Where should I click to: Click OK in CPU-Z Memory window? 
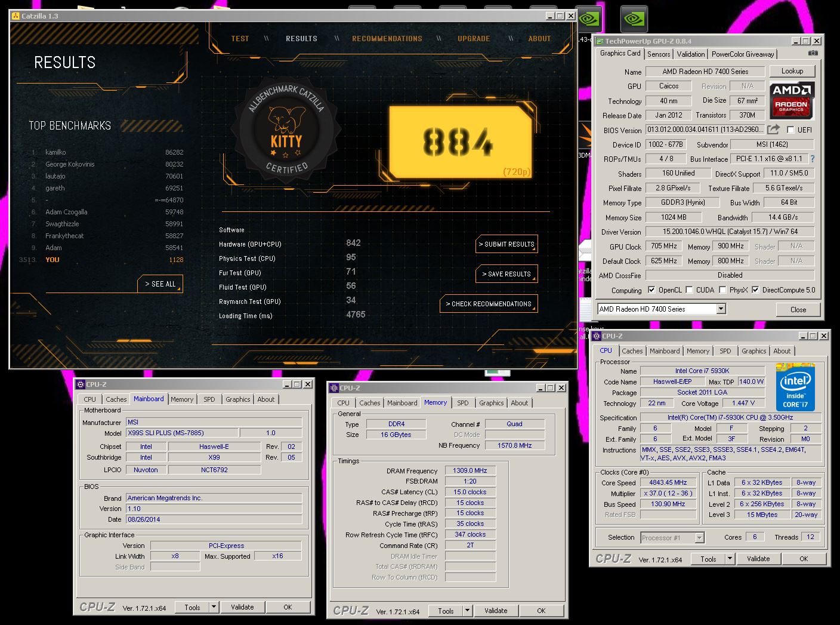[x=541, y=611]
